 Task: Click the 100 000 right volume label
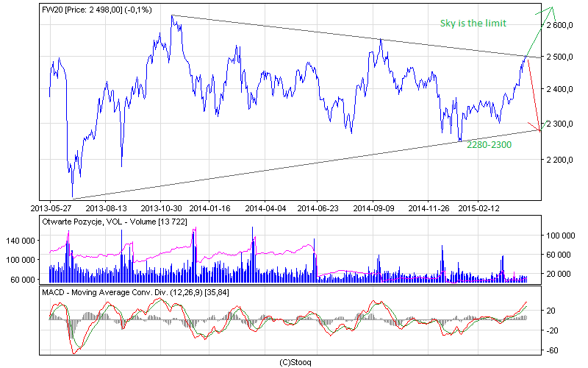561,236
